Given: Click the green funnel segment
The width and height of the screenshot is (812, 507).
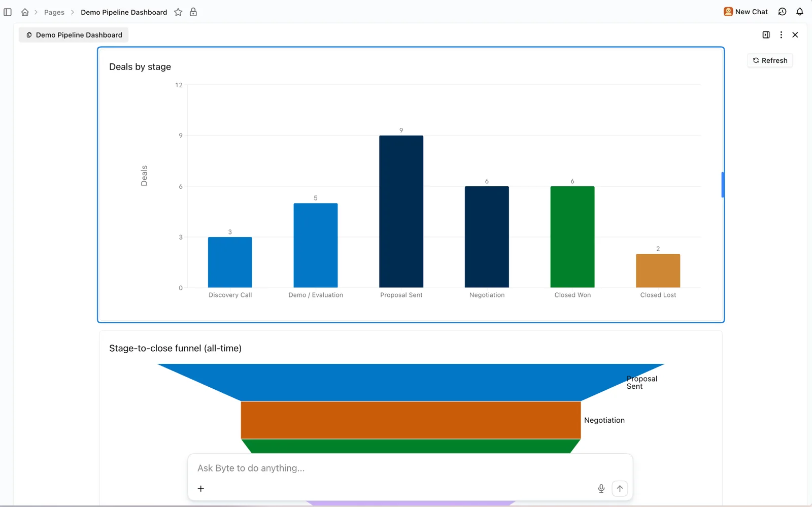Looking at the screenshot, I should point(411,446).
